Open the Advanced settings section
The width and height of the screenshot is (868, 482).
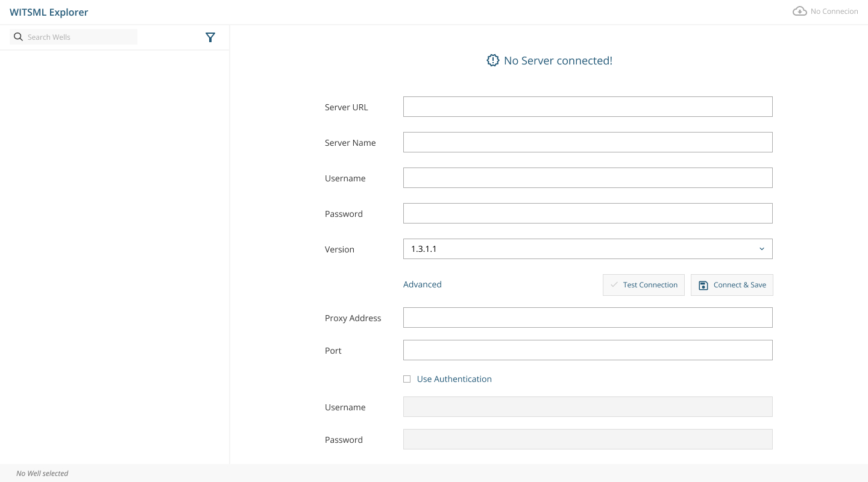point(422,284)
